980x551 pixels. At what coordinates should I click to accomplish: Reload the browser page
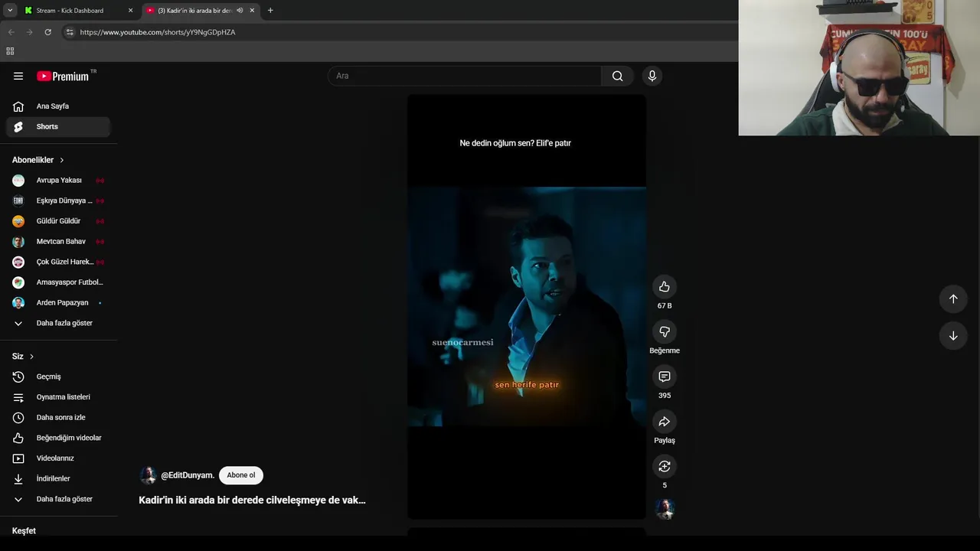[47, 32]
